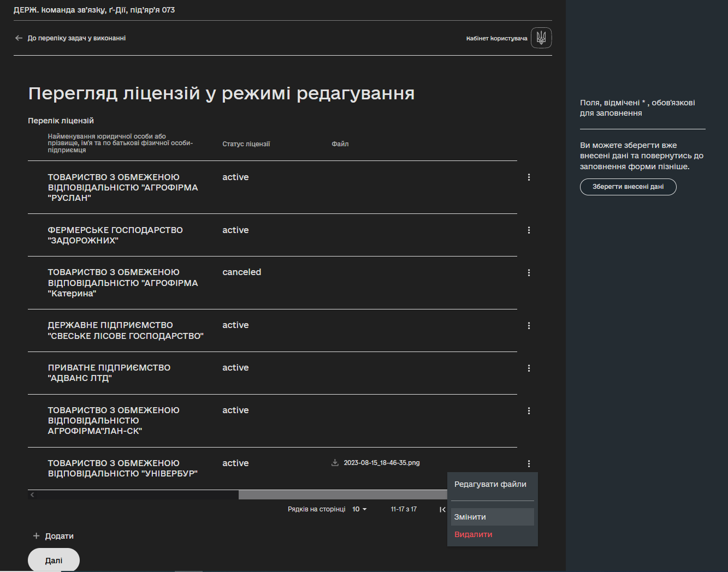Click the back arrow to the task list

pyautogui.click(x=19, y=38)
